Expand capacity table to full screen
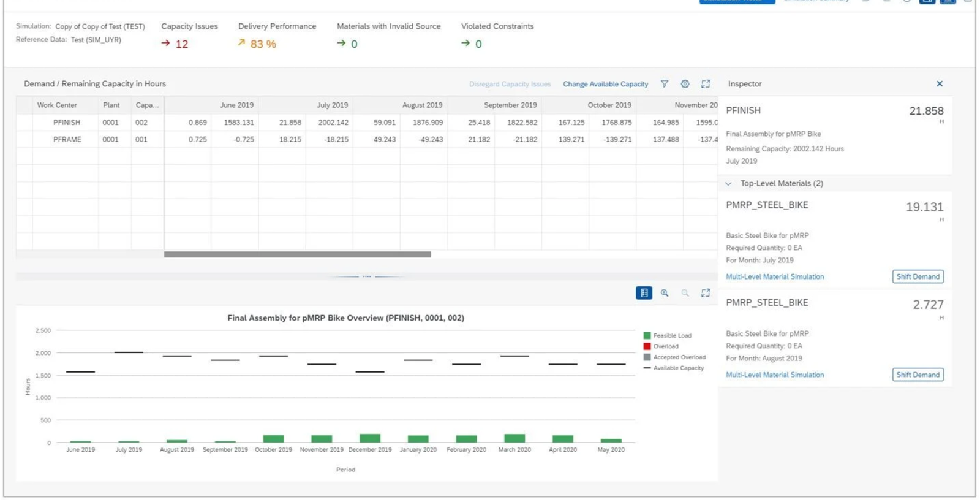 click(x=706, y=84)
